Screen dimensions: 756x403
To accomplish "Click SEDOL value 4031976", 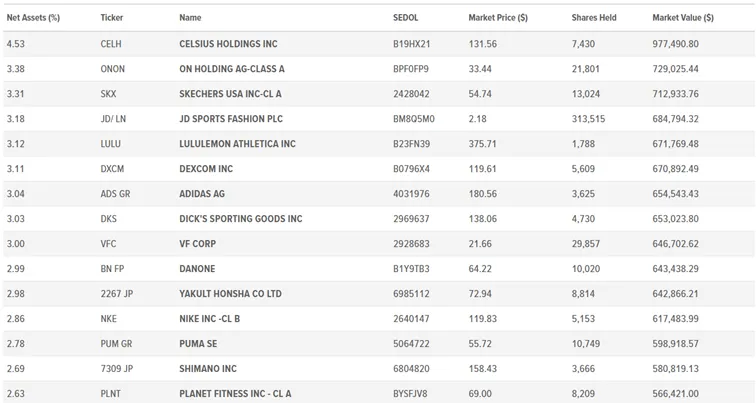I will tap(411, 194).
